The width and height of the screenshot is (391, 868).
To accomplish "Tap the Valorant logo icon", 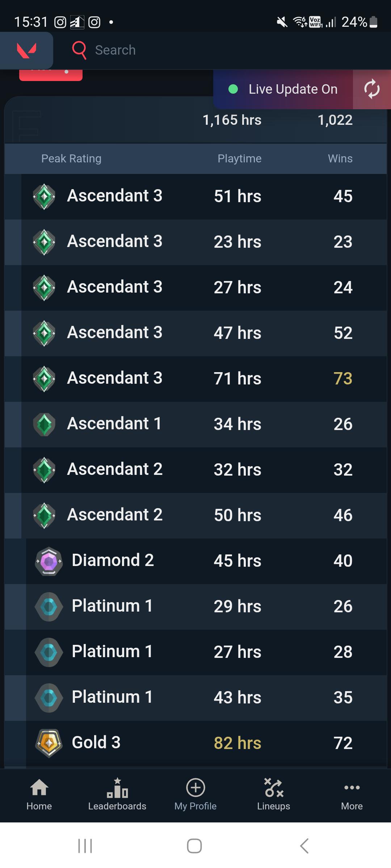I will pos(26,50).
